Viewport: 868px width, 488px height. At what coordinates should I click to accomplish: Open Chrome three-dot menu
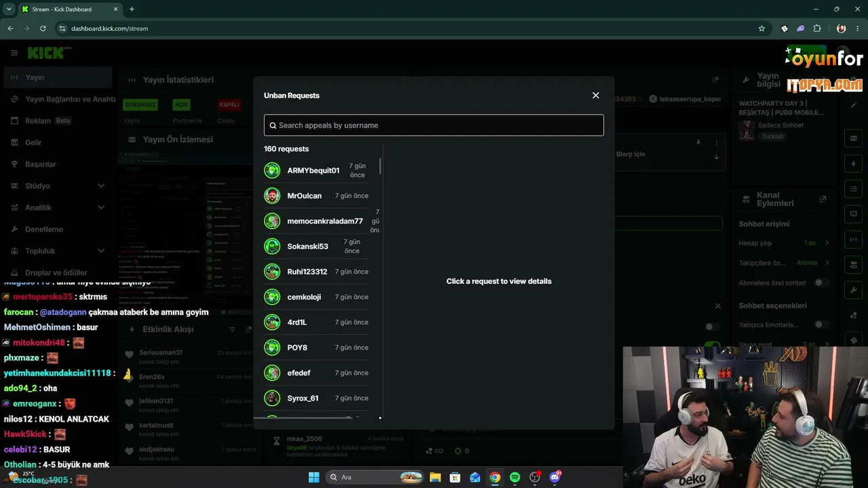(x=859, y=28)
